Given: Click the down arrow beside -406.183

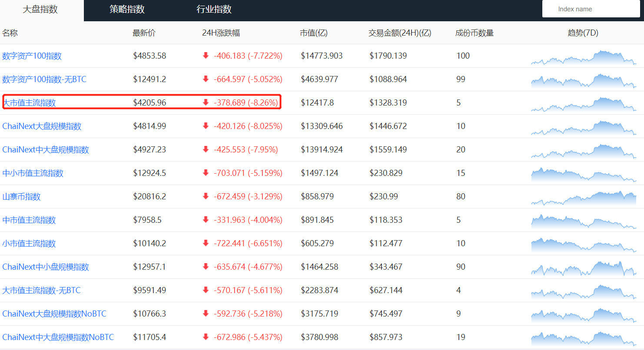Looking at the screenshot, I should (206, 56).
